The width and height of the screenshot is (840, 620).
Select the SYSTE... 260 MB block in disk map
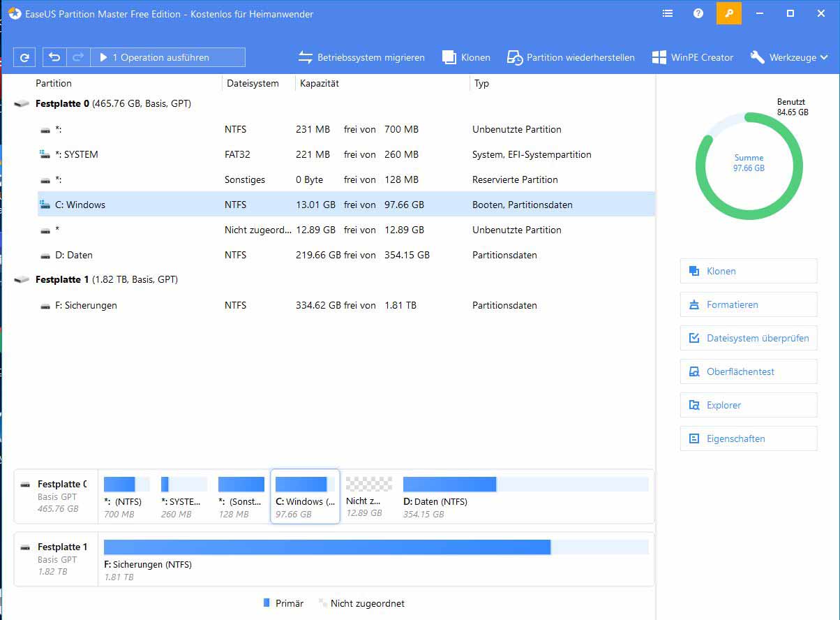(x=183, y=496)
